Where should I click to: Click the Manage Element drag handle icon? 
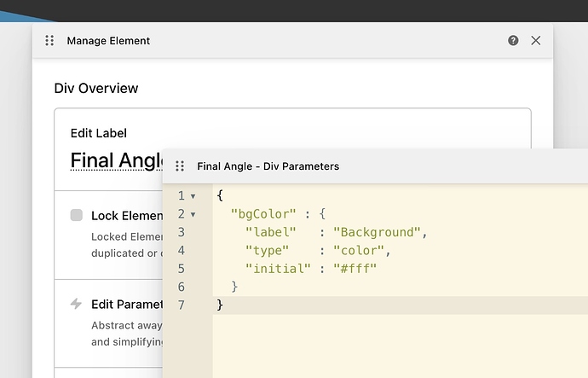(49, 40)
